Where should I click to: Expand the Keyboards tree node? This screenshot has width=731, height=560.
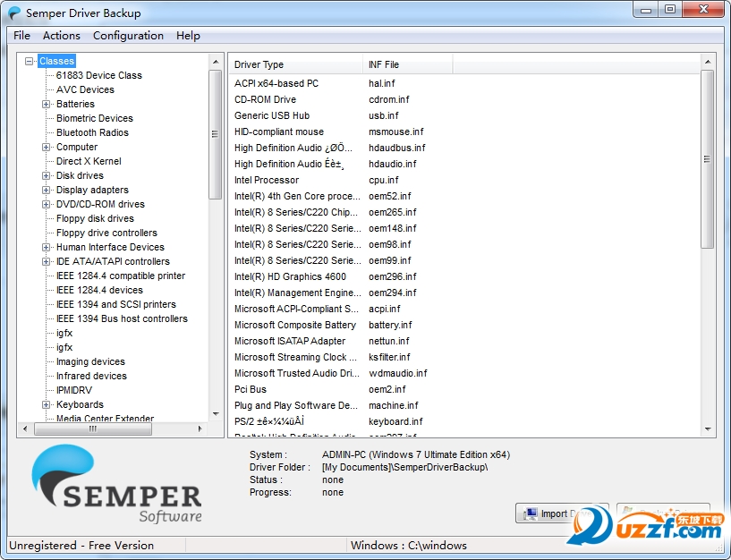click(46, 404)
